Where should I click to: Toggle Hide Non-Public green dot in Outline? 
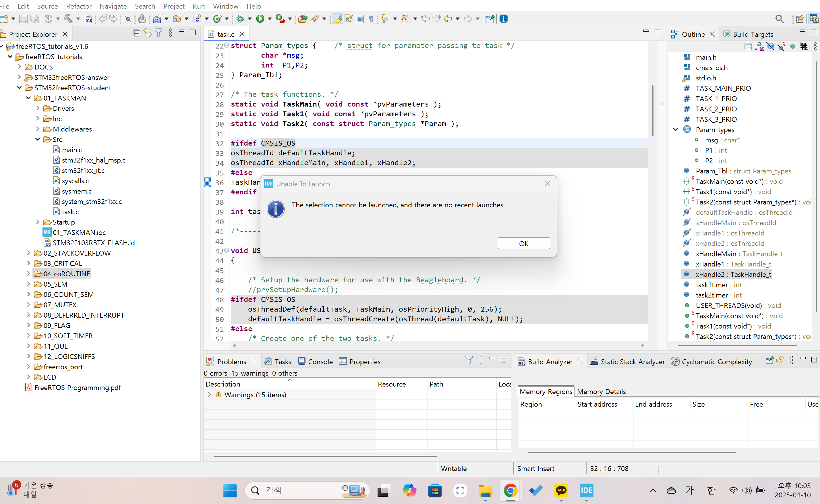pyautogui.click(x=793, y=46)
